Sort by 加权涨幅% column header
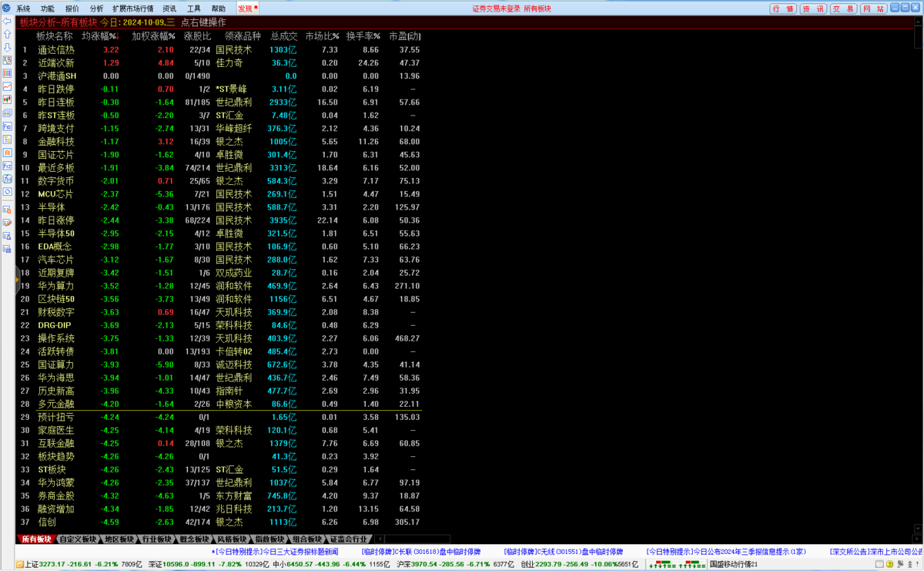This screenshot has width=924, height=571. pos(153,36)
